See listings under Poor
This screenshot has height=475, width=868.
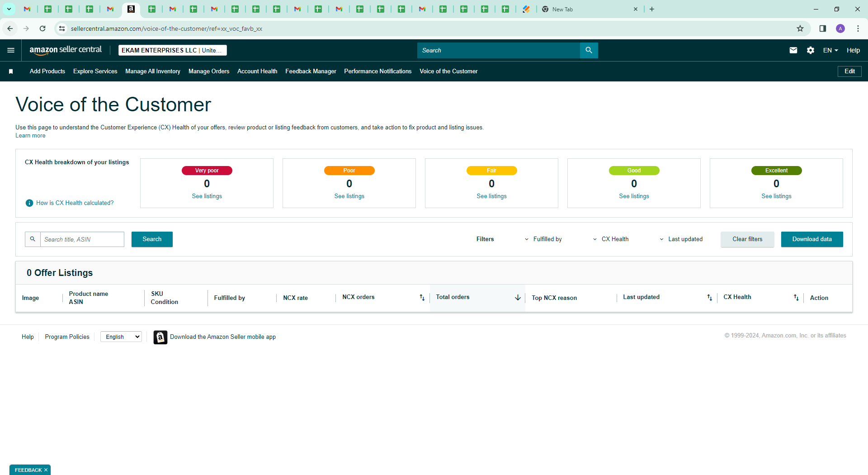click(349, 196)
